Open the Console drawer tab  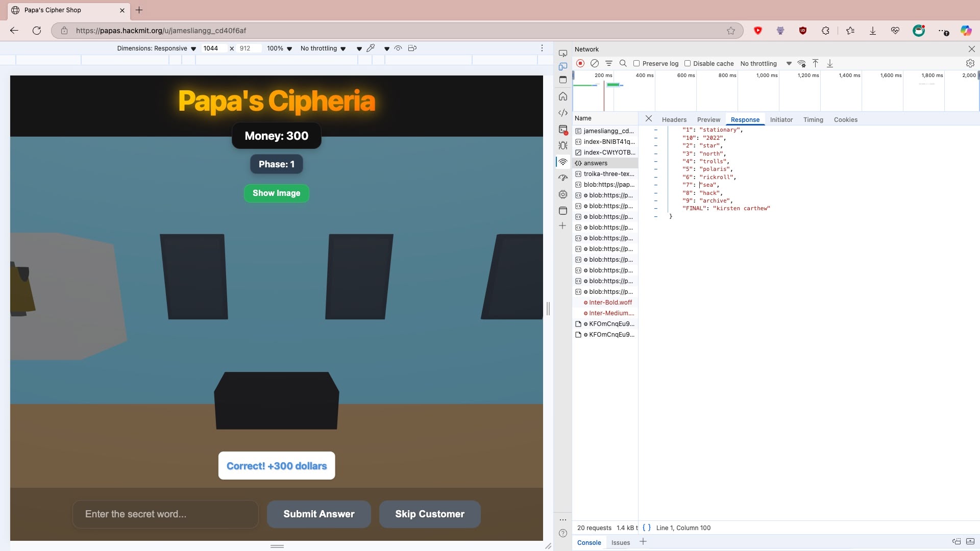[589, 542]
